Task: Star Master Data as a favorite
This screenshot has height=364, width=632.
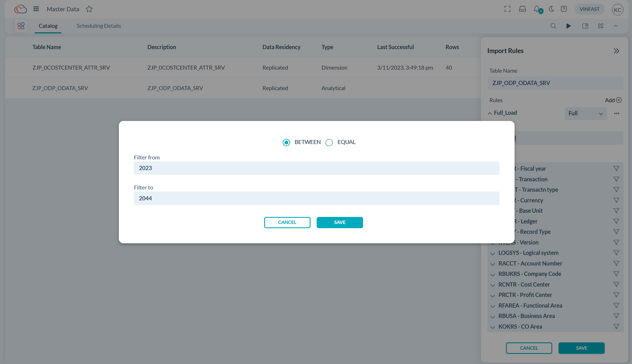Action: pos(89,9)
